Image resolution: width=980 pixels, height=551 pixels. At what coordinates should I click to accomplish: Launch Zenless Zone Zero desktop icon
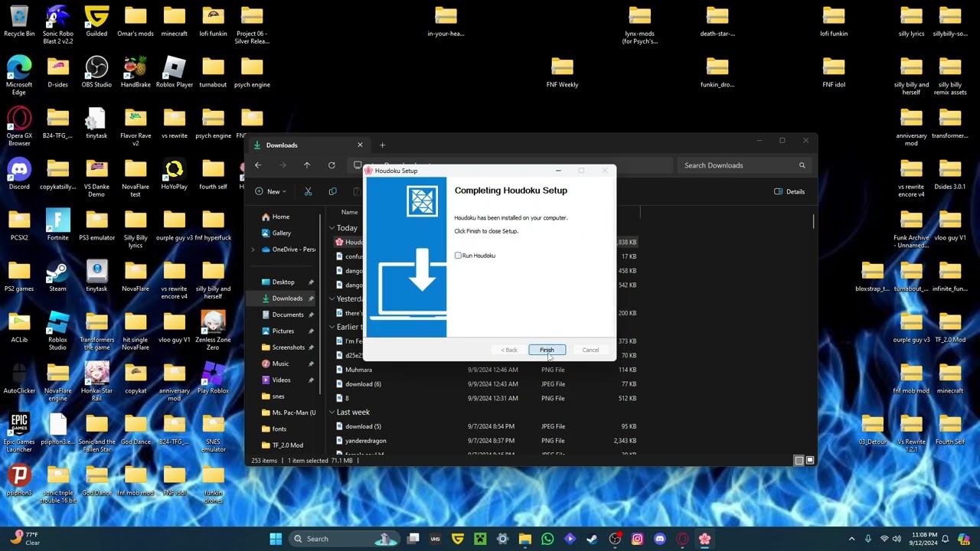[x=213, y=331]
